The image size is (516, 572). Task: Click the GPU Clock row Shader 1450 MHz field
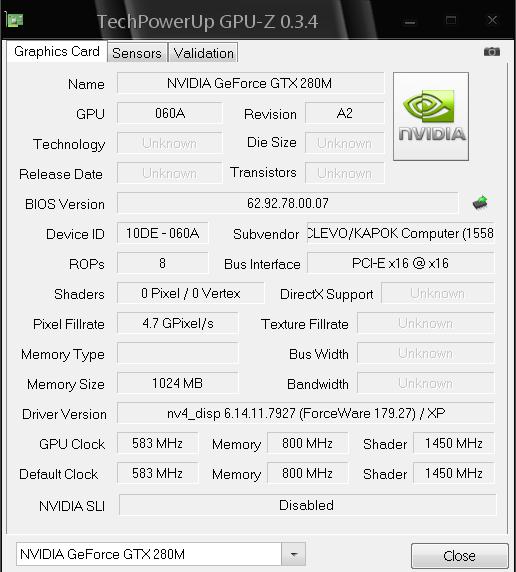click(x=454, y=443)
